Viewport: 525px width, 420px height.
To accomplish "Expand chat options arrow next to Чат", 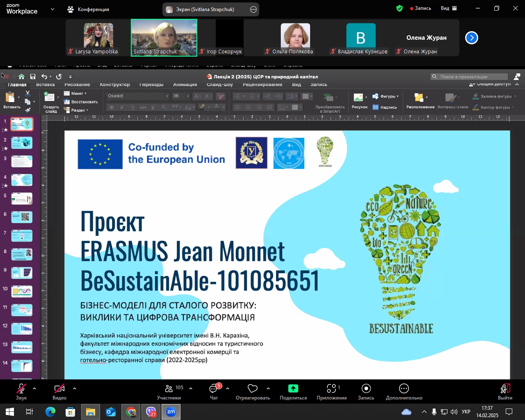I will coord(227,388).
